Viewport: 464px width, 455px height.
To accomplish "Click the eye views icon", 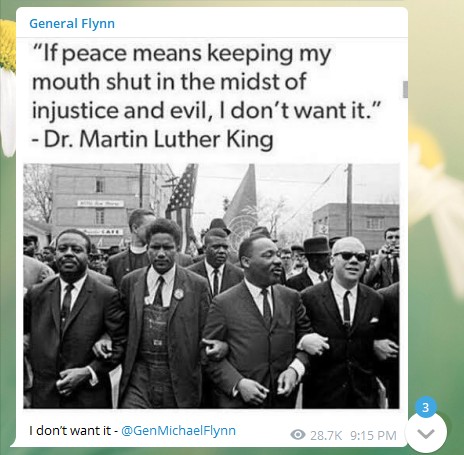I will coord(298,435).
